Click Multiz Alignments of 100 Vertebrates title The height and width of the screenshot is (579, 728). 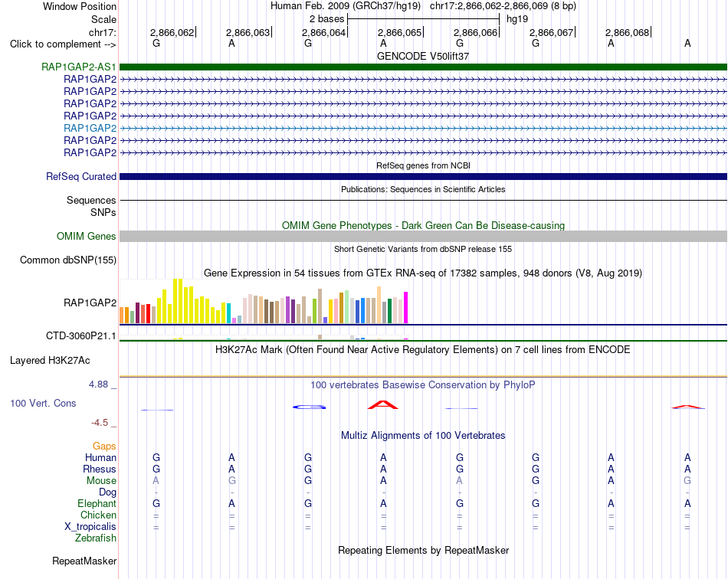tap(423, 435)
